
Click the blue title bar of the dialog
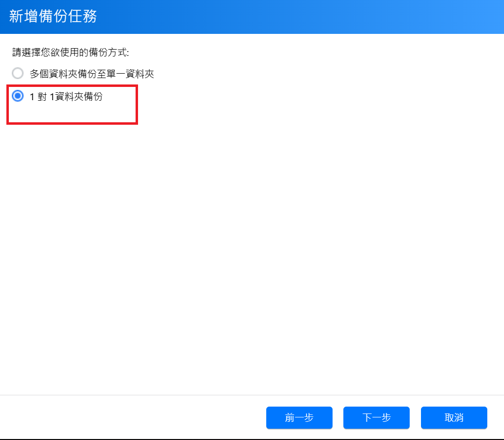click(289, 17)
